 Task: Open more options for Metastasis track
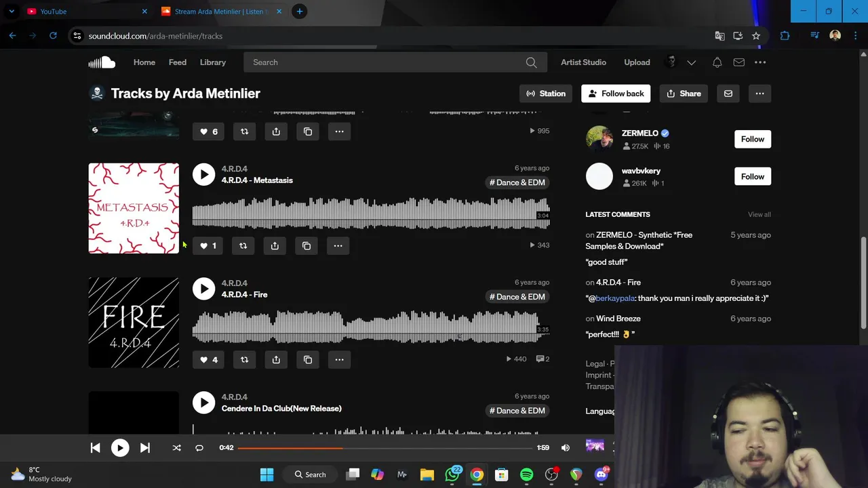(x=338, y=245)
